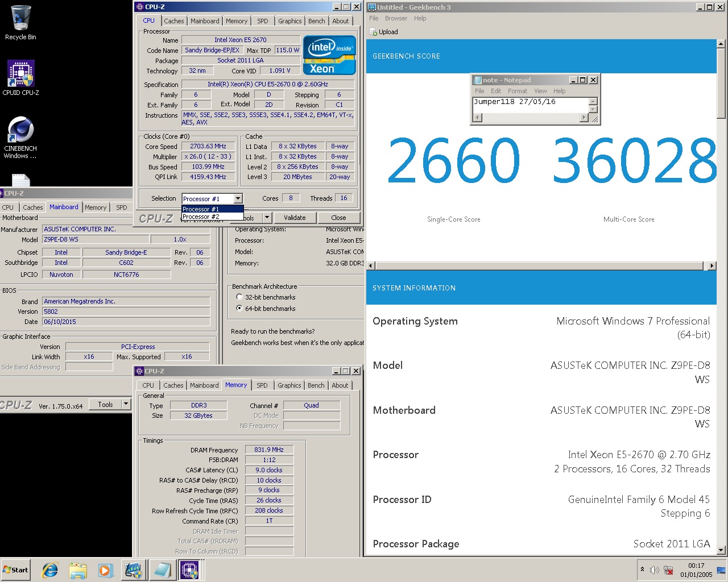Image resolution: width=728 pixels, height=582 pixels.
Task: Open the Geekbench File menu
Action: click(374, 18)
